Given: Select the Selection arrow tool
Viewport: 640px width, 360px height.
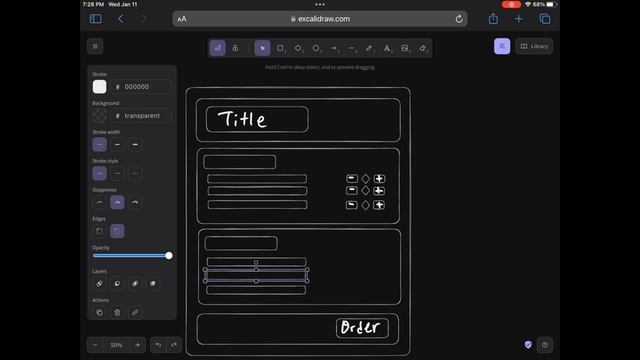Looking at the screenshot, I should click(262, 48).
